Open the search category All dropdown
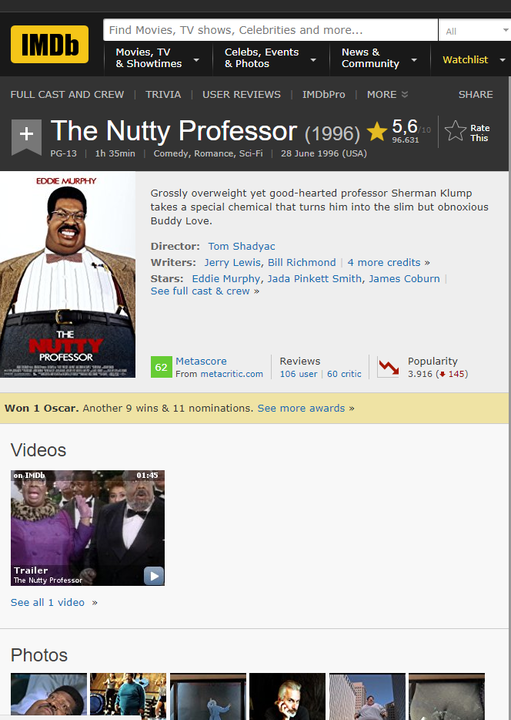 point(475,31)
